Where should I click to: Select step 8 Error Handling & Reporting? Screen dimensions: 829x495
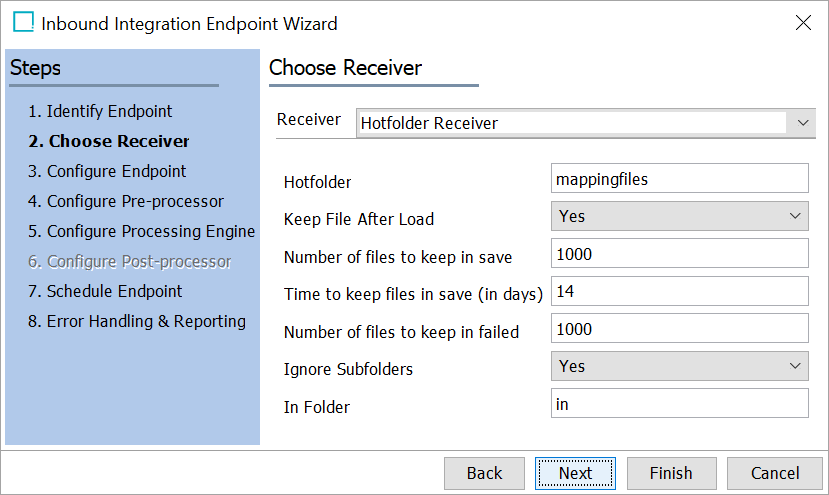coord(137,322)
